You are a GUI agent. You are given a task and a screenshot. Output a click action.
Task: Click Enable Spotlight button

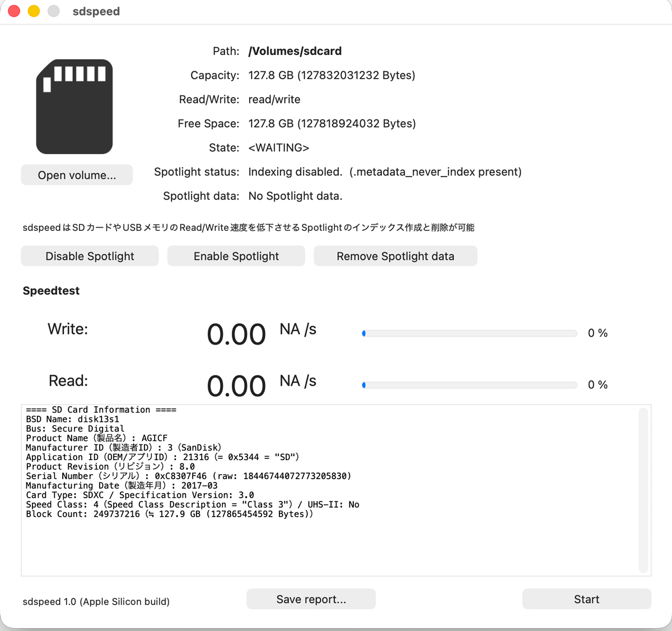pos(236,256)
